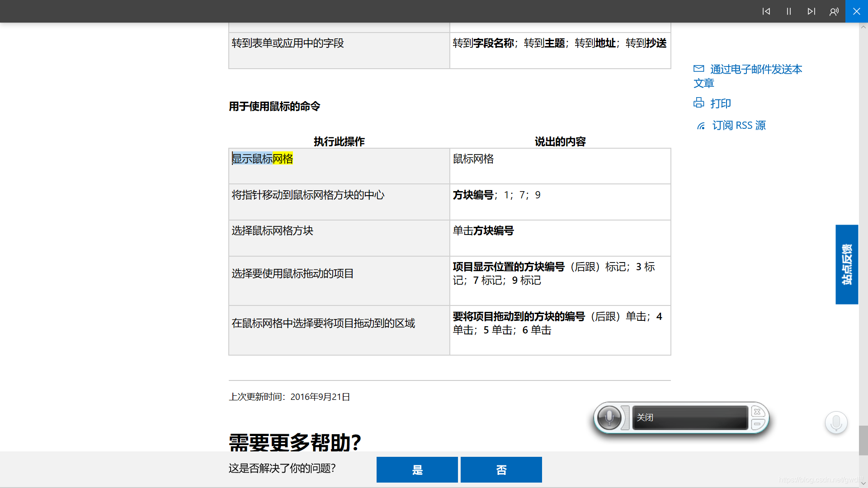Jump to previous paragraph in read aloud bar
This screenshot has width=868, height=488.
point(766,11)
